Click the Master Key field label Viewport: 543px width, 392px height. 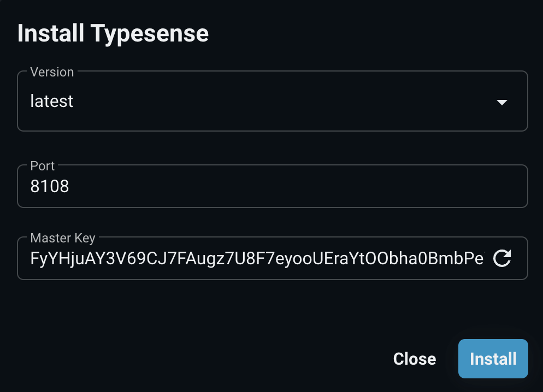click(x=63, y=238)
